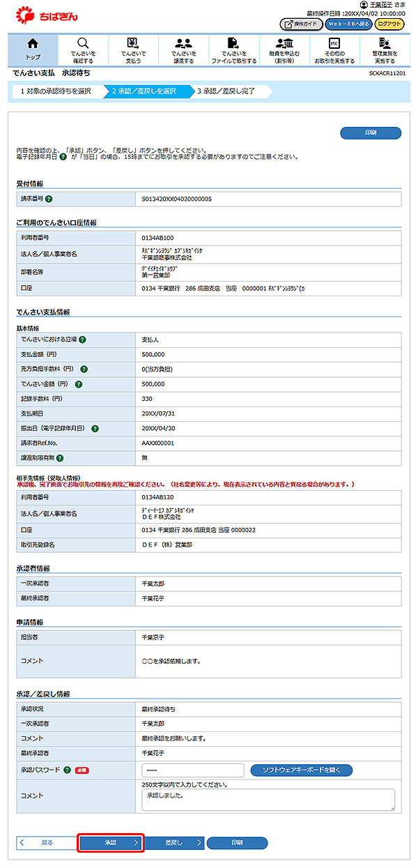The height and width of the screenshot is (868, 418).
Task: Open 管理業務を実施する menu
Action: tap(385, 49)
